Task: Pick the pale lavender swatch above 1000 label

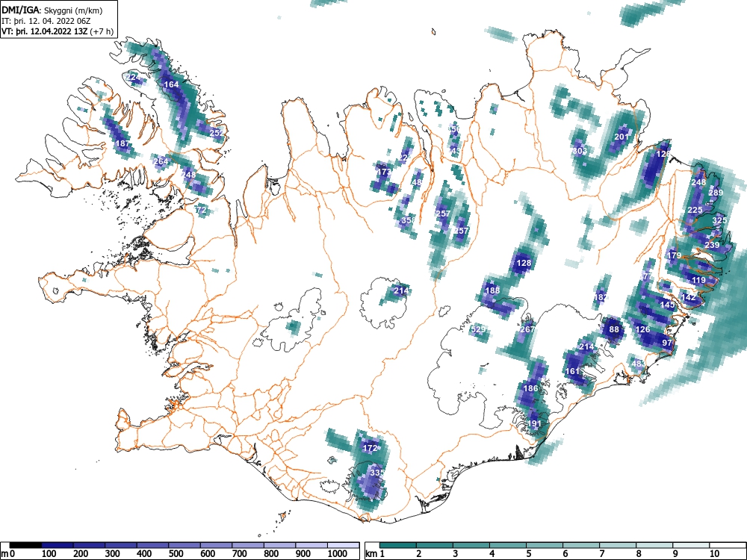Action: click(x=343, y=545)
